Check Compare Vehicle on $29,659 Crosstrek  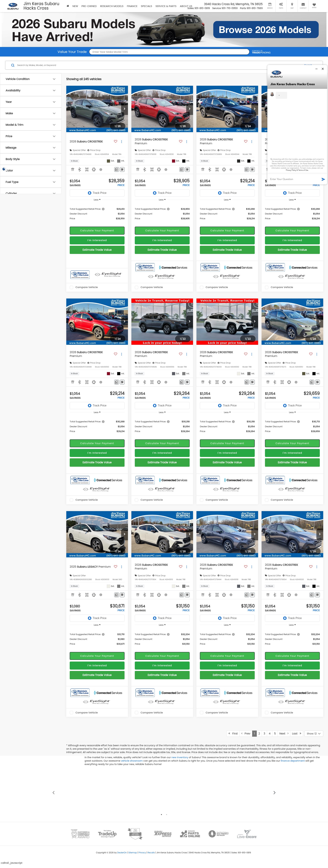(x=267, y=500)
